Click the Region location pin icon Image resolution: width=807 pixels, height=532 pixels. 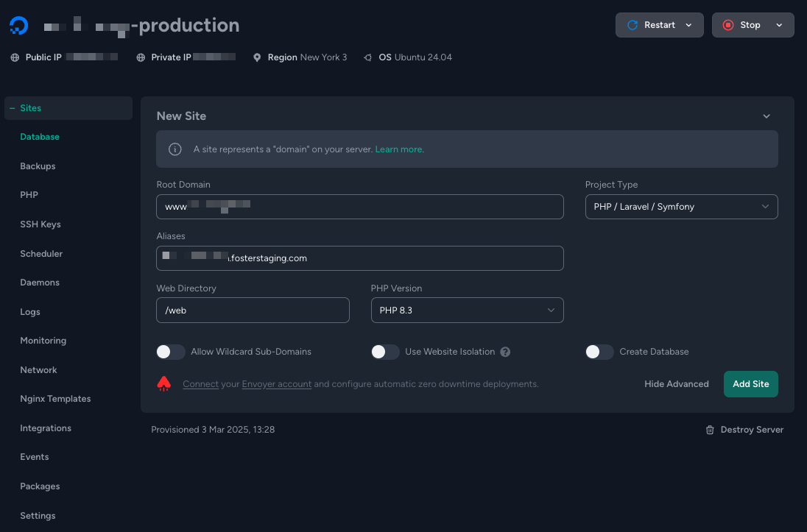(257, 57)
